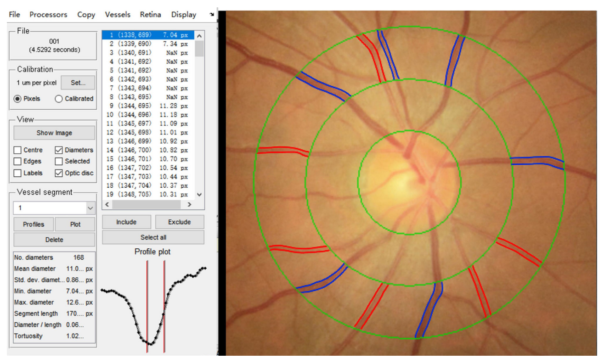Click the Exclude button
Screen dimensions: 604x364
click(x=179, y=222)
